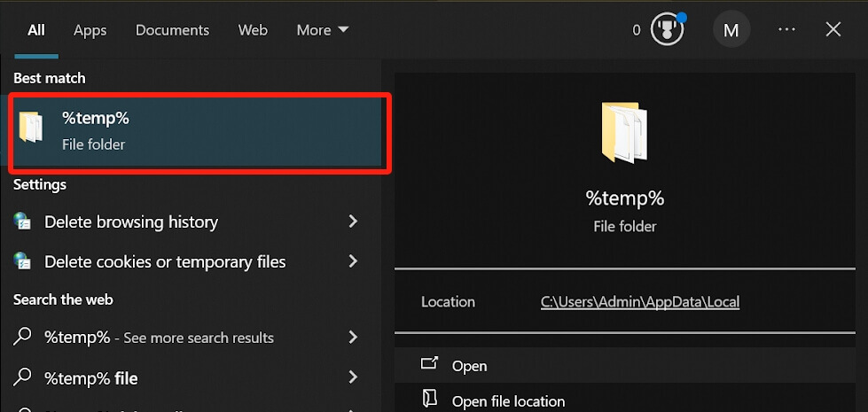Image resolution: width=868 pixels, height=412 pixels.
Task: Open the Rewards medal icon
Action: coord(667,29)
